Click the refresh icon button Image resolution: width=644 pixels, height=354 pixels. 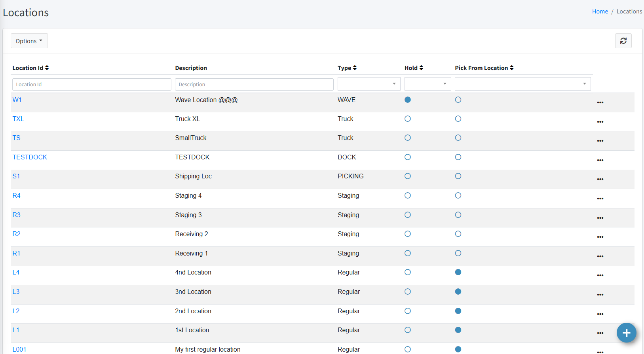click(623, 41)
